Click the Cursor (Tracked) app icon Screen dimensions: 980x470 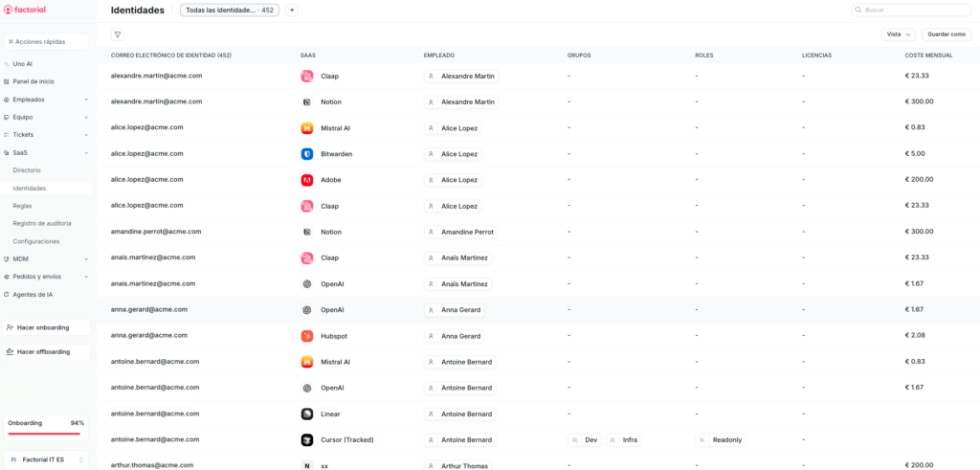(307, 440)
